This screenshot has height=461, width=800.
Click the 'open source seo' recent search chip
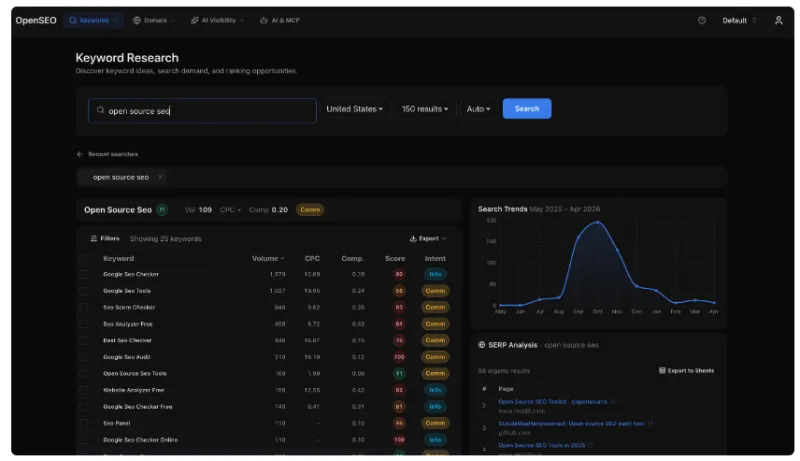click(x=120, y=177)
